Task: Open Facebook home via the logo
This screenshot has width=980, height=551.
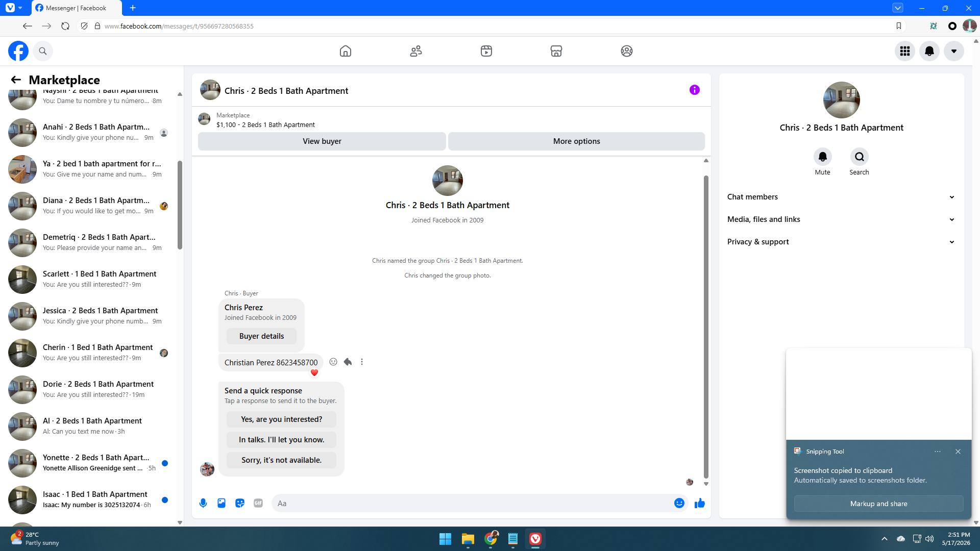Action: (18, 51)
